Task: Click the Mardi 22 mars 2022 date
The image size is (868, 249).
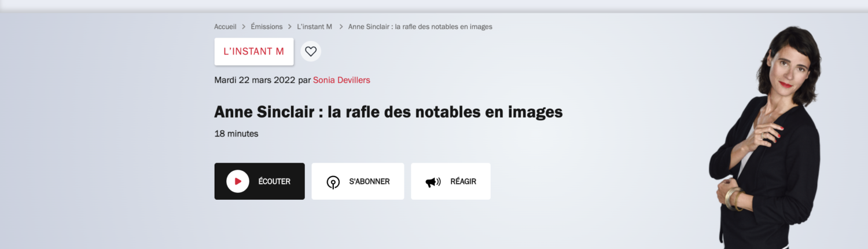Action: (255, 80)
